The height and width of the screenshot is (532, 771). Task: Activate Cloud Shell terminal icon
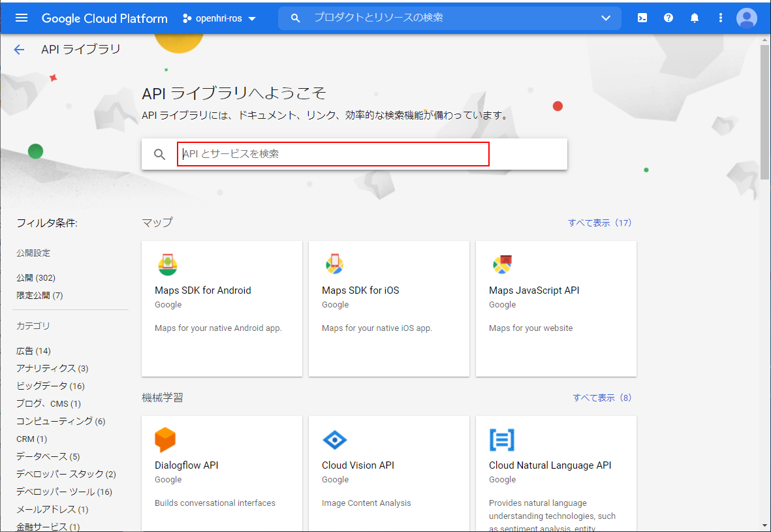pos(642,18)
